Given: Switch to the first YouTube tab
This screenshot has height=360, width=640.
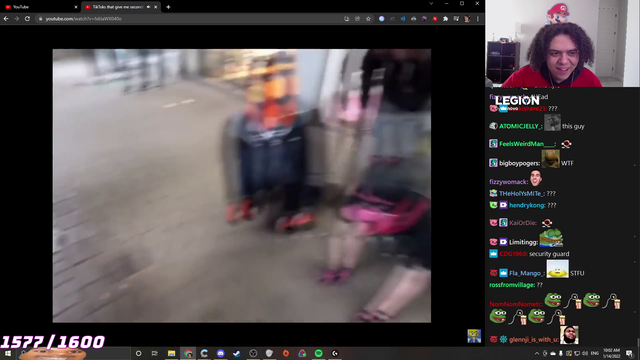Looking at the screenshot, I should [40, 7].
